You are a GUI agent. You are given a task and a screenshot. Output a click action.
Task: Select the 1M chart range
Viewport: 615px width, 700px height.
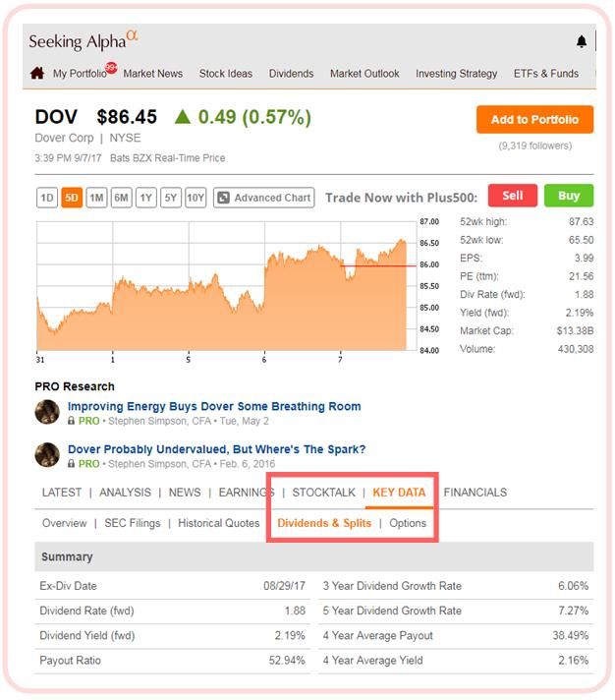point(96,198)
